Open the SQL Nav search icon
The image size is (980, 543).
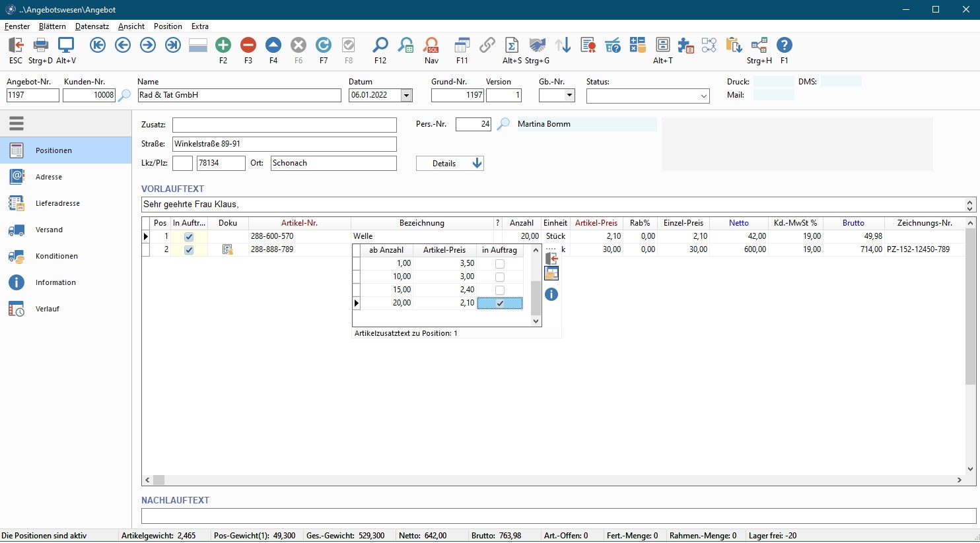pos(431,46)
